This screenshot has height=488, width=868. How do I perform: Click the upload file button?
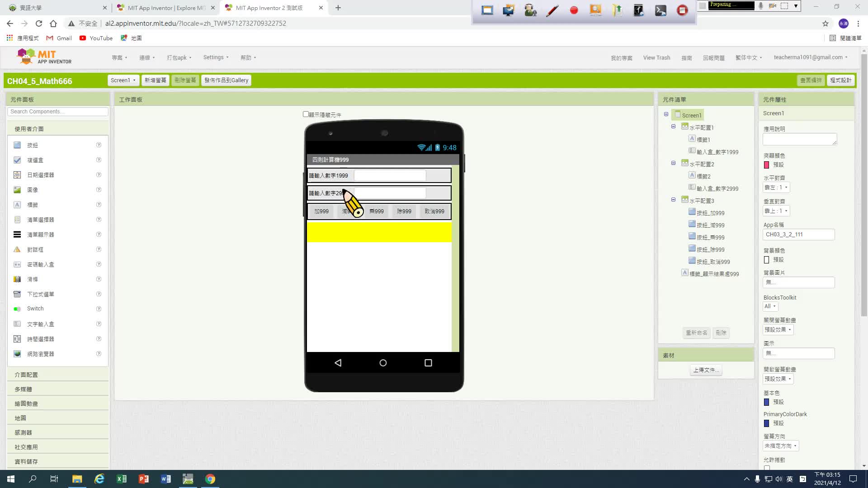706,370
